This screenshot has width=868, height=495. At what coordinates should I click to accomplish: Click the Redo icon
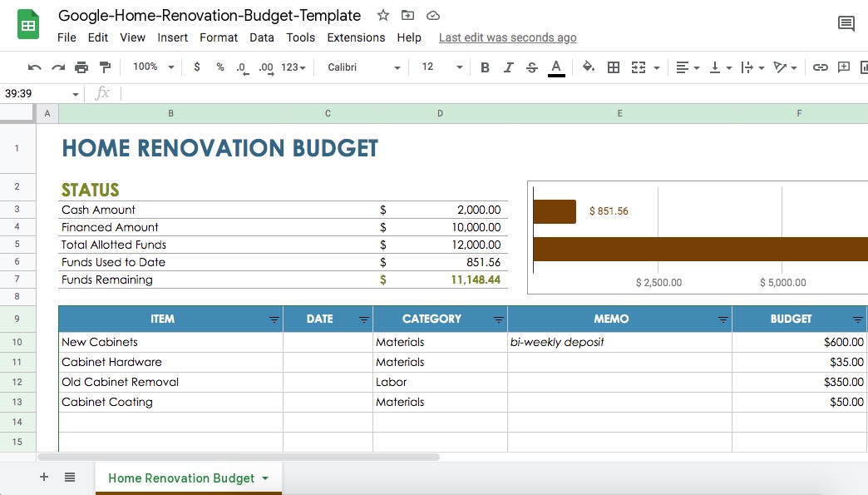(58, 67)
